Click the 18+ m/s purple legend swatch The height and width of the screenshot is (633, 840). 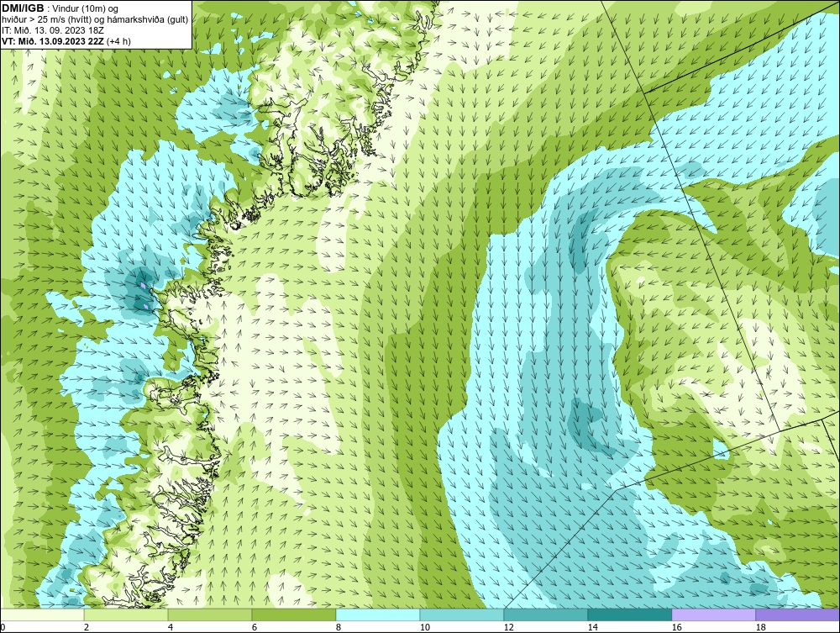798,615
